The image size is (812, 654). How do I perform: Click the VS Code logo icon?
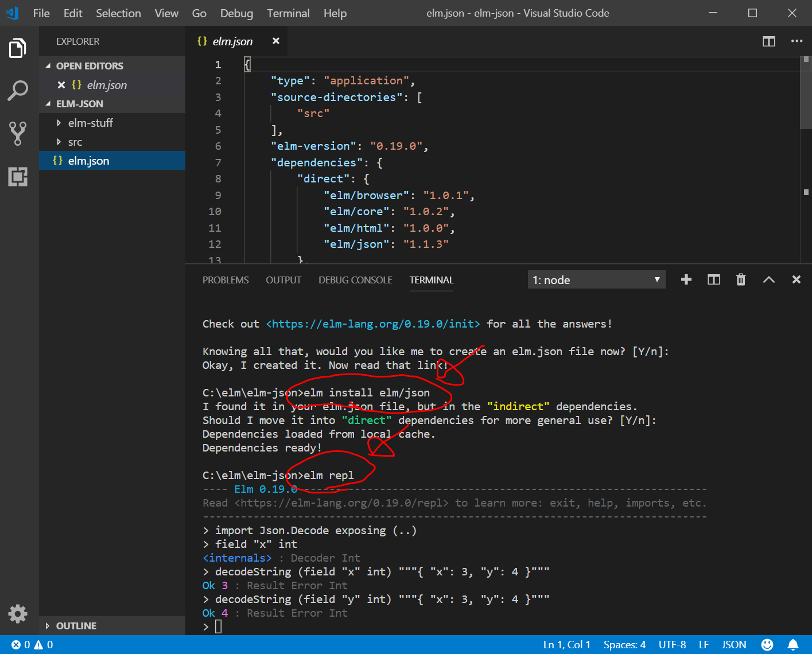11,13
